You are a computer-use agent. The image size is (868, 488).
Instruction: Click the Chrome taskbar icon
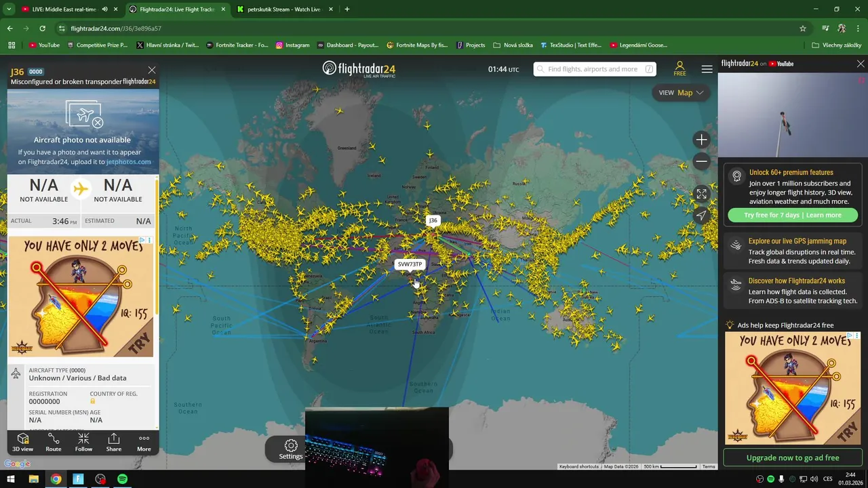[x=56, y=479]
